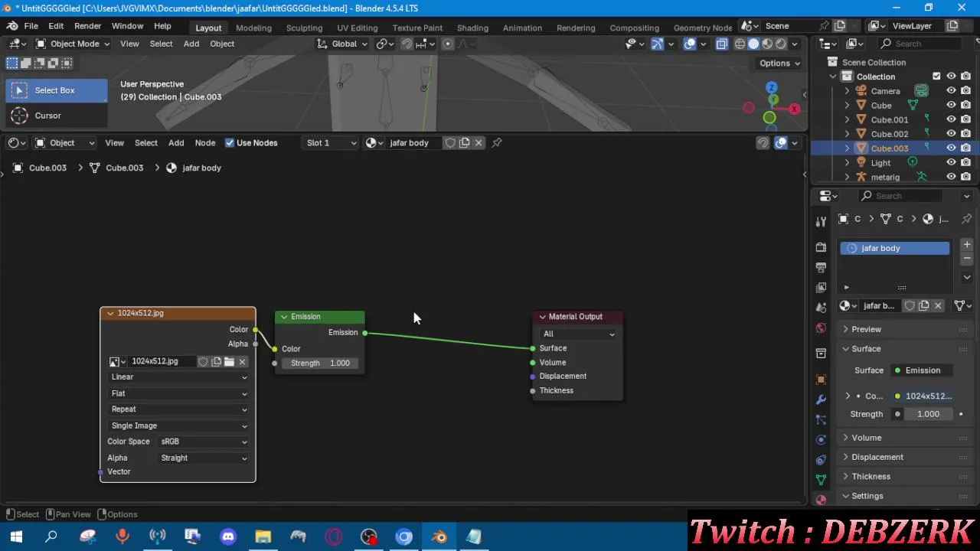
Task: Open Discord from the Windows taskbar
Action: [x=228, y=537]
